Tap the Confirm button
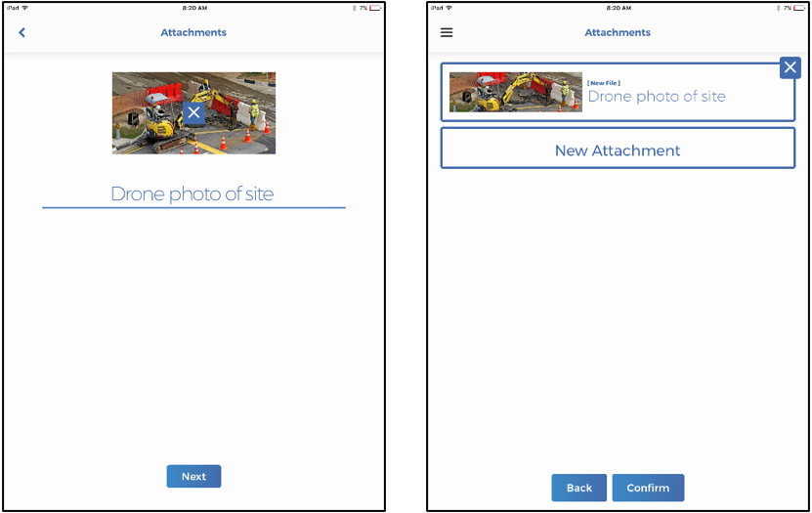 click(x=648, y=488)
